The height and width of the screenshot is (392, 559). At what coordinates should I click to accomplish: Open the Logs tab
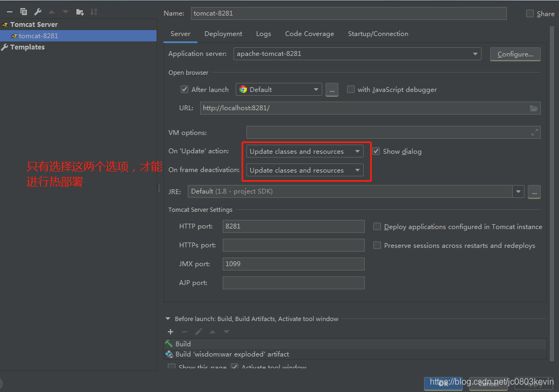(264, 34)
